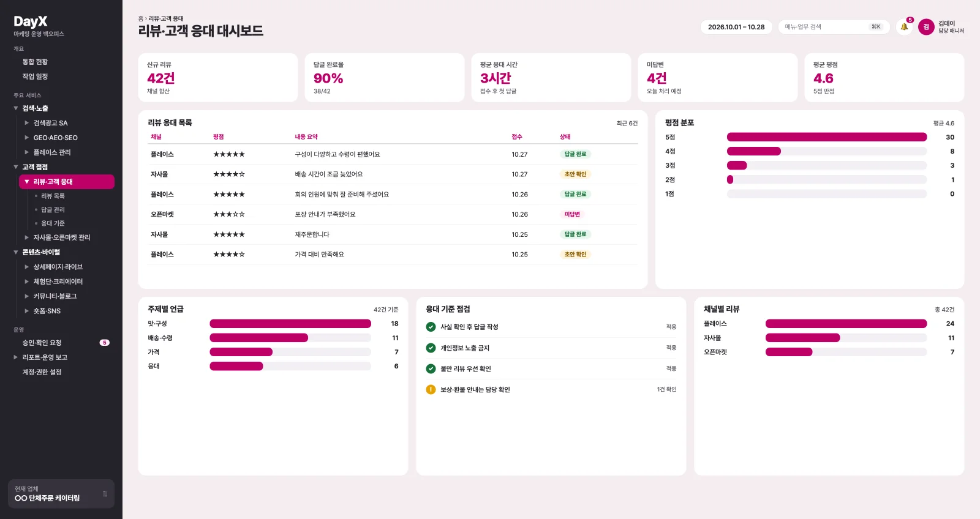Image resolution: width=980 pixels, height=519 pixels.
Task: Collapse the 고객 접점 section
Action: click(16, 167)
